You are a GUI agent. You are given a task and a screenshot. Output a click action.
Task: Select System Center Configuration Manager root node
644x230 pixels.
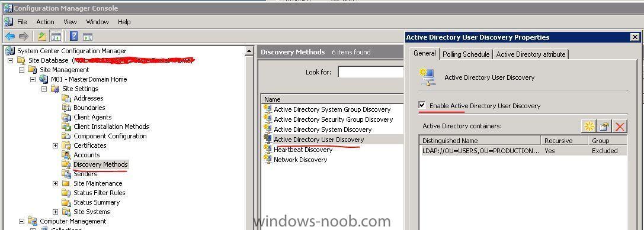tap(72, 51)
